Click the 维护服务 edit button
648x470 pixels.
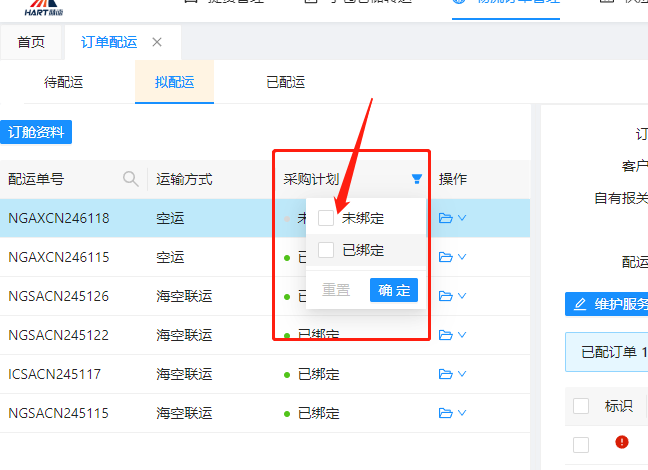tap(606, 303)
